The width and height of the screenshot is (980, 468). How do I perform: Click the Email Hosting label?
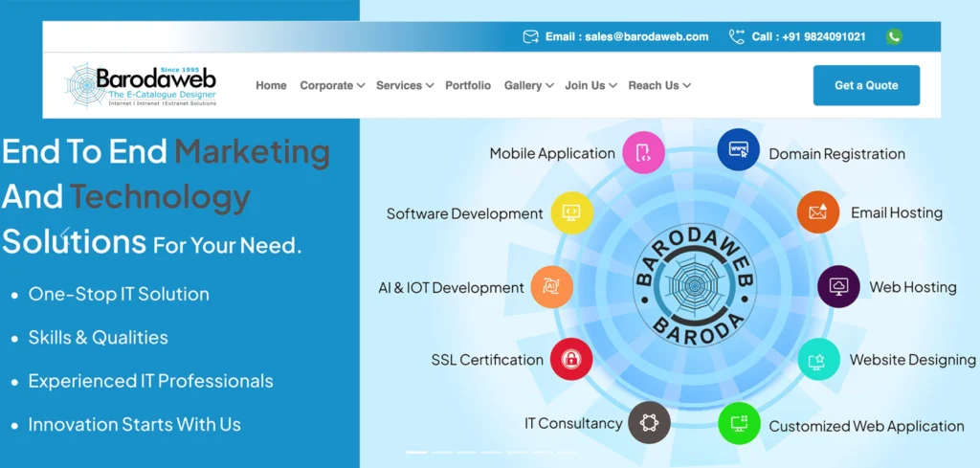coord(897,212)
